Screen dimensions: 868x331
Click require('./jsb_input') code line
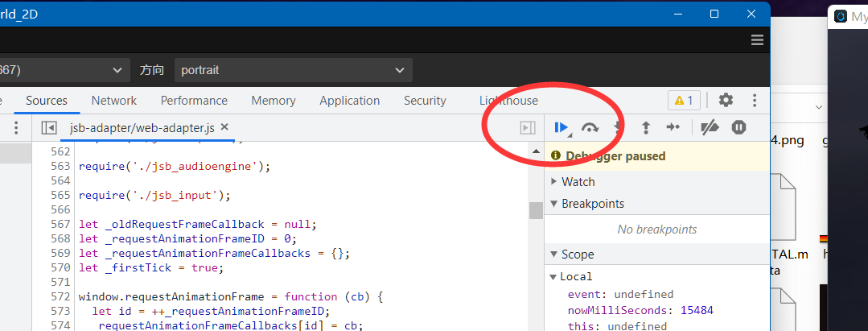(x=154, y=195)
